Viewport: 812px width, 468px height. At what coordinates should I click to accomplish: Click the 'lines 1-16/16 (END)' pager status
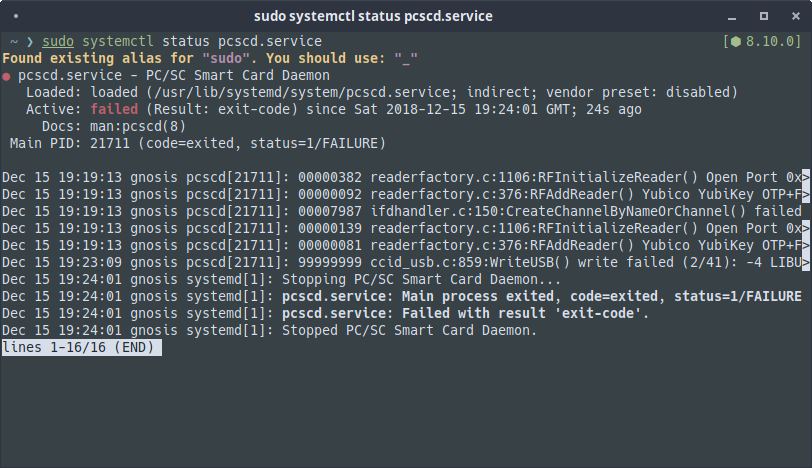[x=78, y=347]
